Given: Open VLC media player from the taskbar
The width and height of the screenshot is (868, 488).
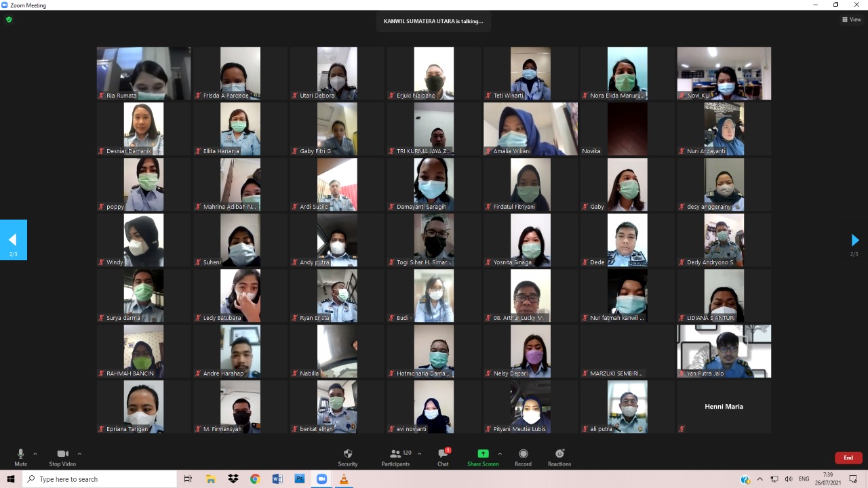Looking at the screenshot, I should click(343, 479).
